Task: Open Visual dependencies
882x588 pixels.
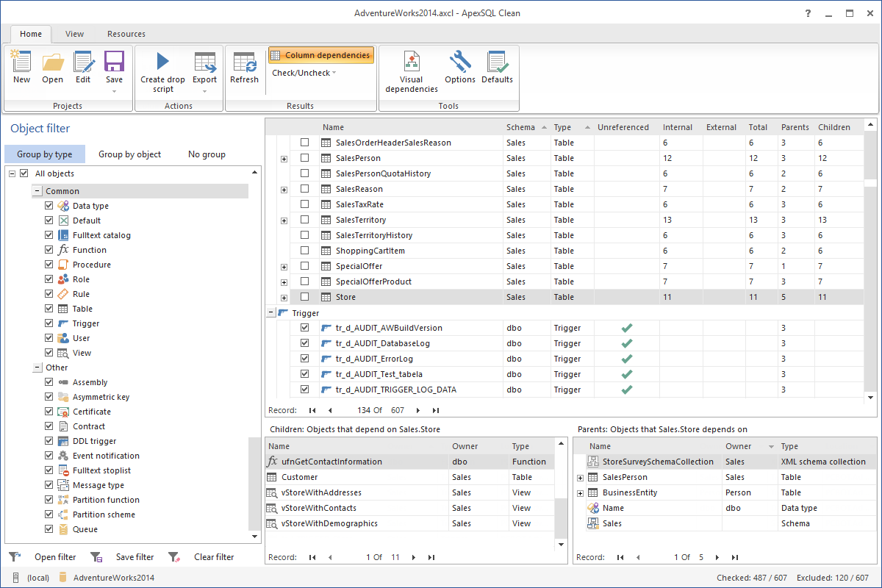Action: click(411, 71)
